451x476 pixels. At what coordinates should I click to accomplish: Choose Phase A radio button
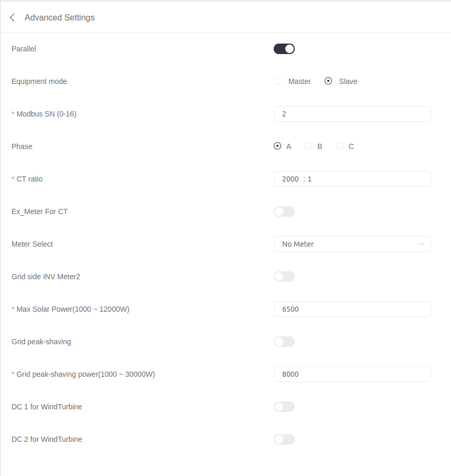pyautogui.click(x=277, y=146)
